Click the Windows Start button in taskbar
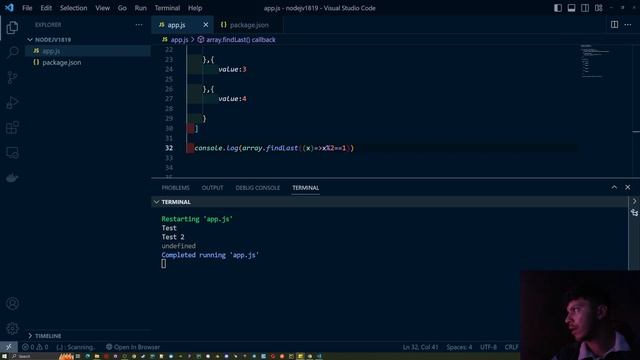Screen dimensions: 640x360 [4, 356]
